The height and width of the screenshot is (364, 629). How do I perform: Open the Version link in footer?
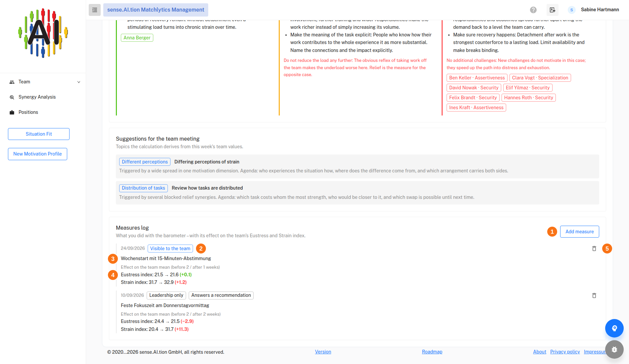click(323, 352)
